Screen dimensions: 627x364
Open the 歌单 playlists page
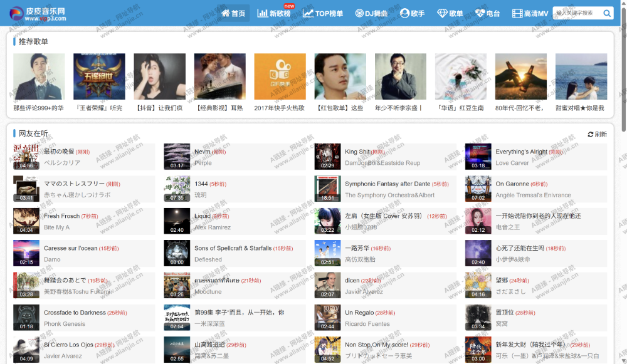450,14
